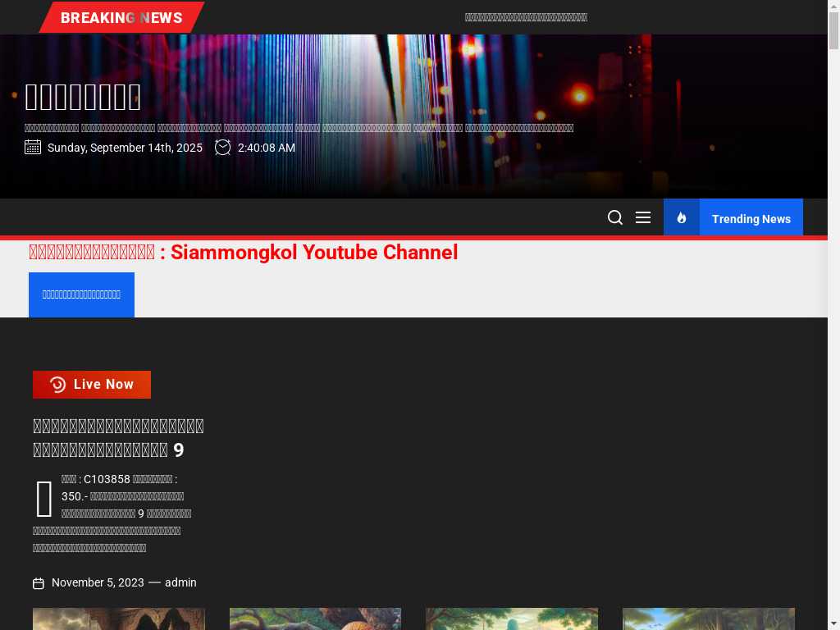Viewport: 840px width, 630px height.
Task: Follow the Siammongkol Youtube Channel link
Action: click(244, 253)
